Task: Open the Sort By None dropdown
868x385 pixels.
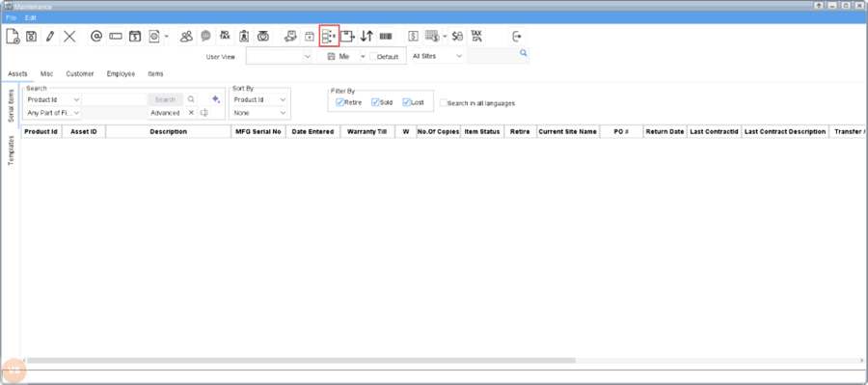Action: tap(259, 113)
